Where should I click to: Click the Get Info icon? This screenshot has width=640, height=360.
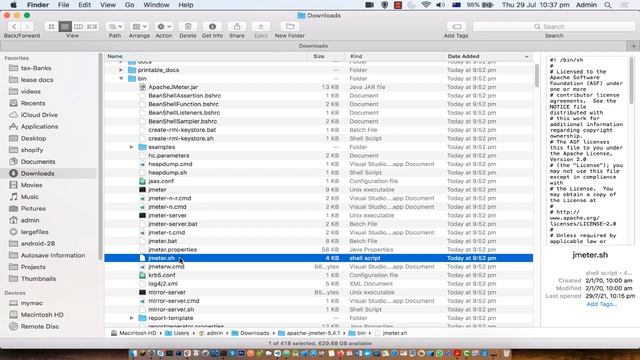(x=212, y=27)
